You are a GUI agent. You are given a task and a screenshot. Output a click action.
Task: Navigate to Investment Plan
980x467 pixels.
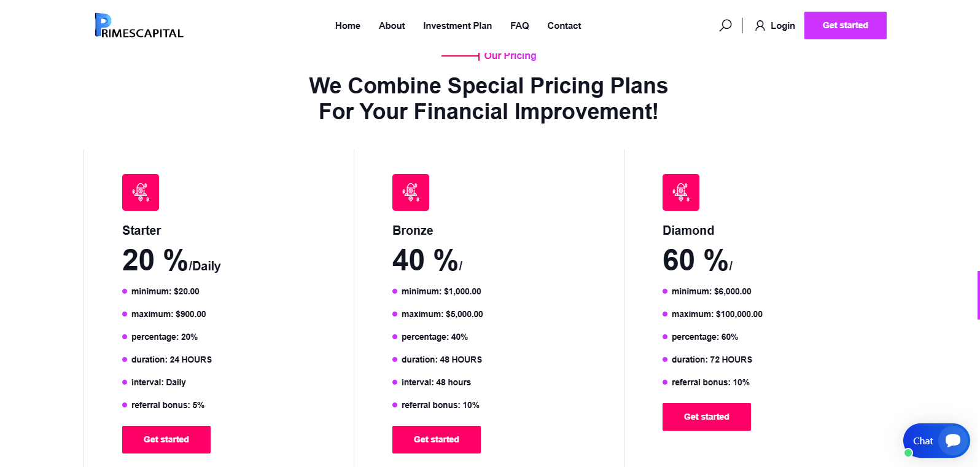(x=457, y=26)
